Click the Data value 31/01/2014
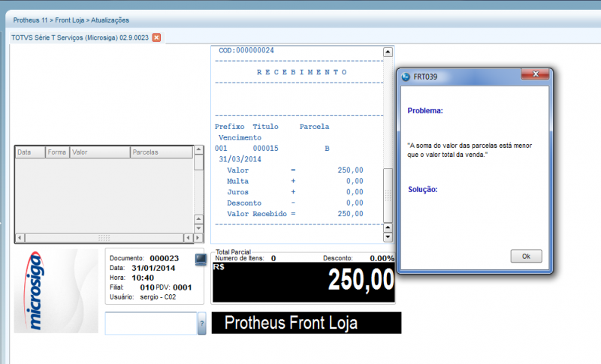 tap(153, 269)
